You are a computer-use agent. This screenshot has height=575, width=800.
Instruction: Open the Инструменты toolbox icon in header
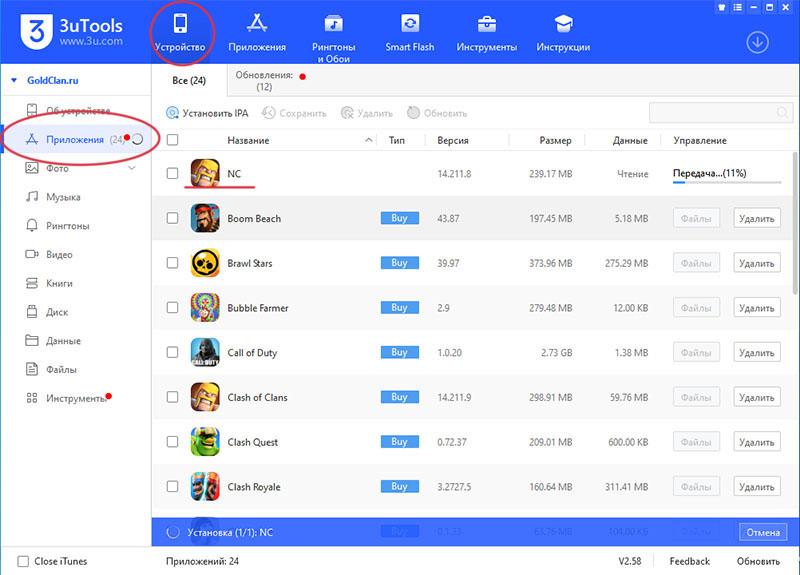487,24
